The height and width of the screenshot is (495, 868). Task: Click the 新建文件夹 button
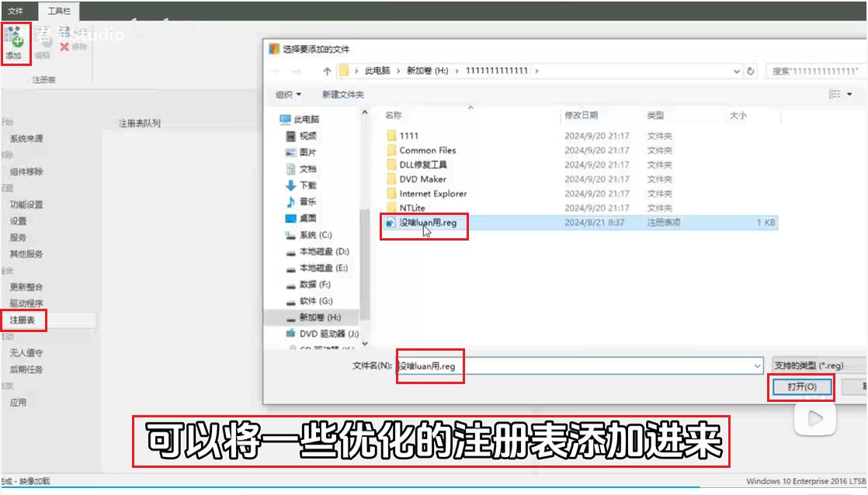[342, 95]
